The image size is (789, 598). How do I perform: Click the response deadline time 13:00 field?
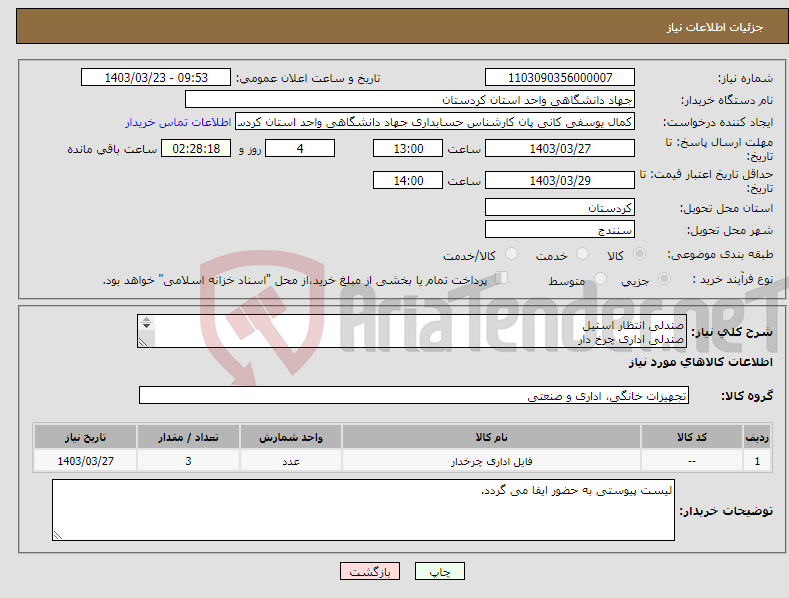click(408, 148)
